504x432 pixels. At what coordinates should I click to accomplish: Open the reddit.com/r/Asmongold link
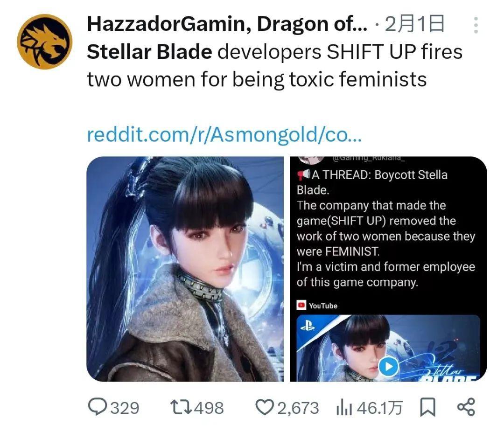224,134
